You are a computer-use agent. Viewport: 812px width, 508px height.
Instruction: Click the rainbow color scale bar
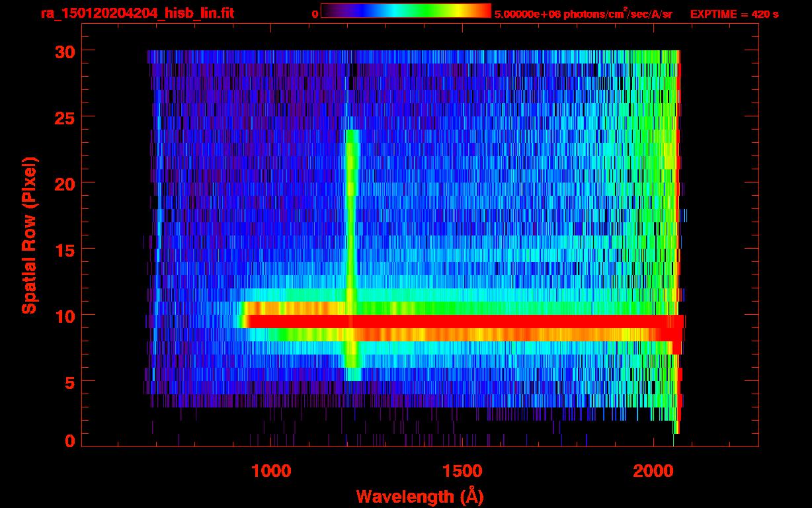point(405,11)
